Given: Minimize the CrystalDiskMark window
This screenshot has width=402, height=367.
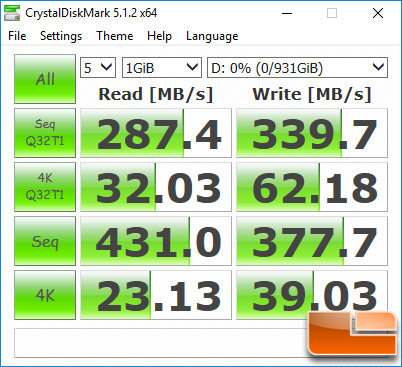Looking at the screenshot, I should tap(287, 13).
